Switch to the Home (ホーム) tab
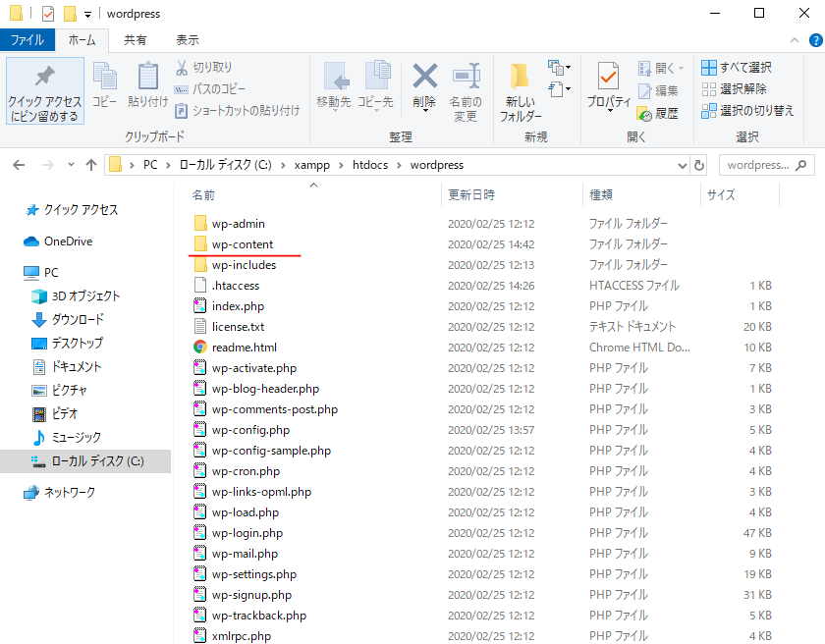This screenshot has height=644, width=825. [x=82, y=40]
